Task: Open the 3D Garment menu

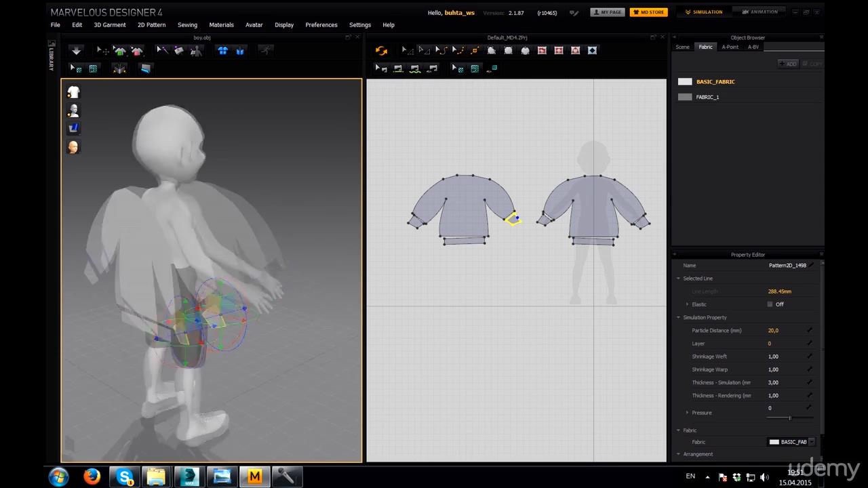Action: click(x=110, y=25)
